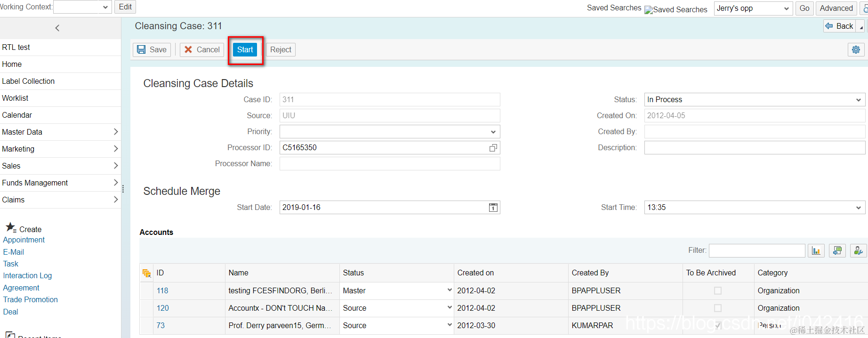Click the Back button
868x338 pixels.
click(x=840, y=26)
